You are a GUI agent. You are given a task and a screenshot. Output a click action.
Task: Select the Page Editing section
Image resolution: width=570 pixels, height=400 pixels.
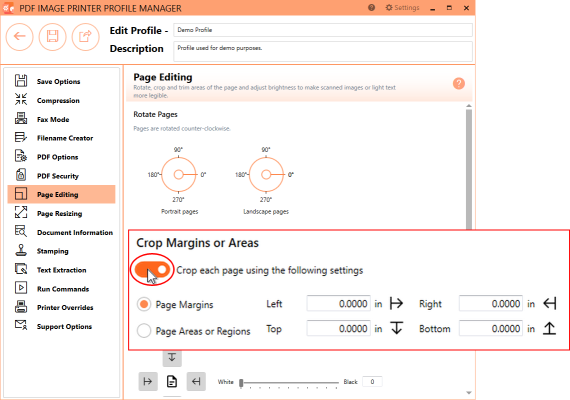point(61,194)
